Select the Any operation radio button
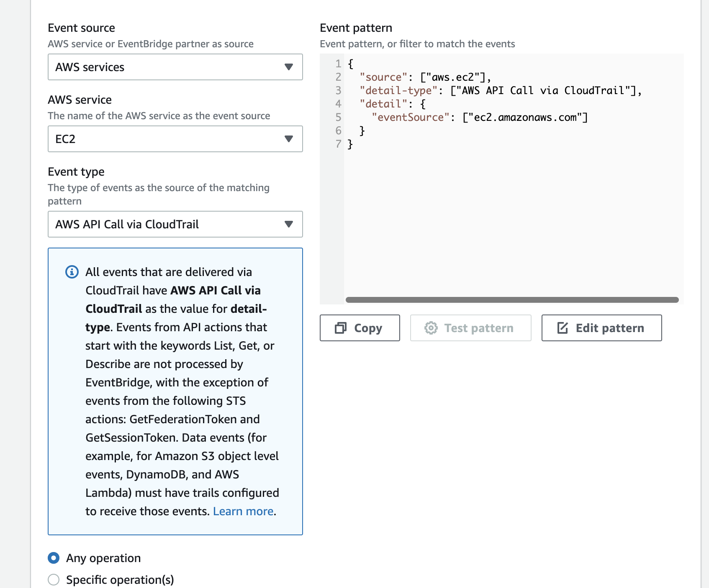Image resolution: width=709 pixels, height=588 pixels. (x=54, y=558)
